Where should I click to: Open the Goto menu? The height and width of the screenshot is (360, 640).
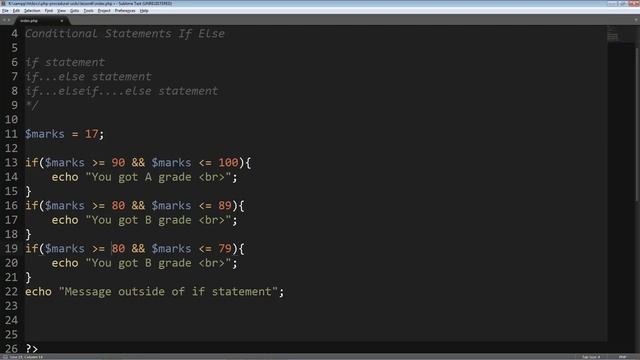[74, 11]
